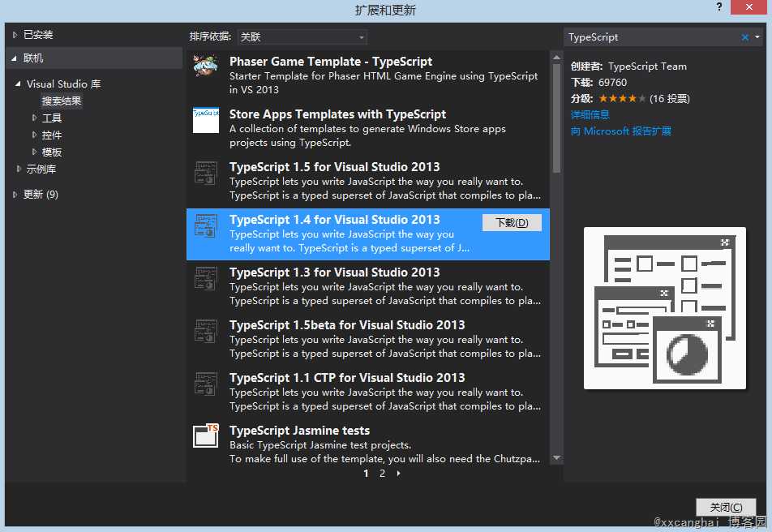This screenshot has width=772, height=532.
Task: Click the 模板 label
Action: (x=52, y=152)
